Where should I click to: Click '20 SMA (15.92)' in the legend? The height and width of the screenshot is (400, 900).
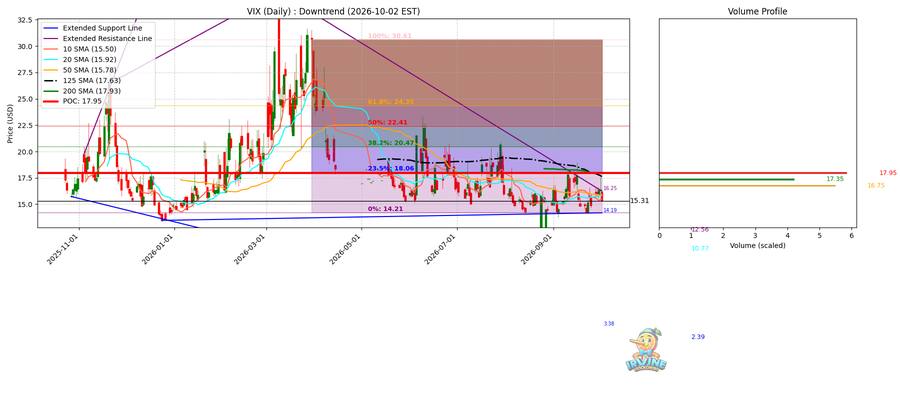[x=90, y=59]
